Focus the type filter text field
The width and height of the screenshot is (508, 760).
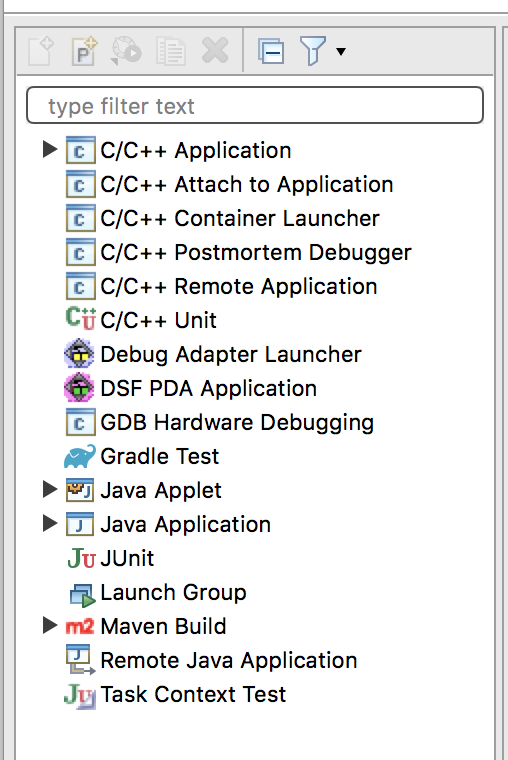(x=255, y=105)
